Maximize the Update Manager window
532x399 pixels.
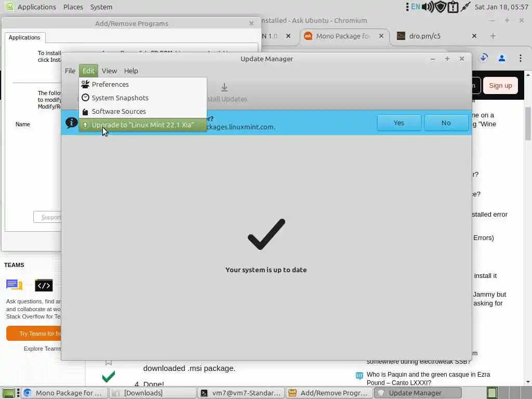(447, 59)
